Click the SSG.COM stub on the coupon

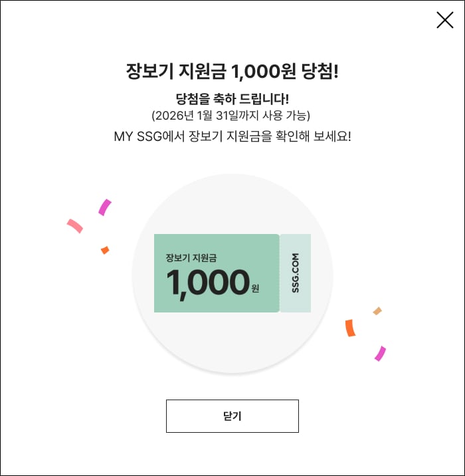[x=295, y=273]
